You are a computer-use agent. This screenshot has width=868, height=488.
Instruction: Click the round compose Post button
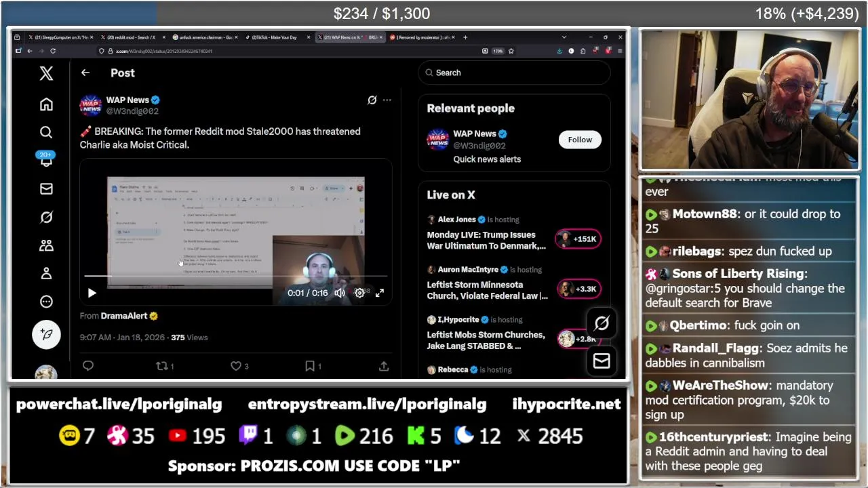[x=46, y=334]
